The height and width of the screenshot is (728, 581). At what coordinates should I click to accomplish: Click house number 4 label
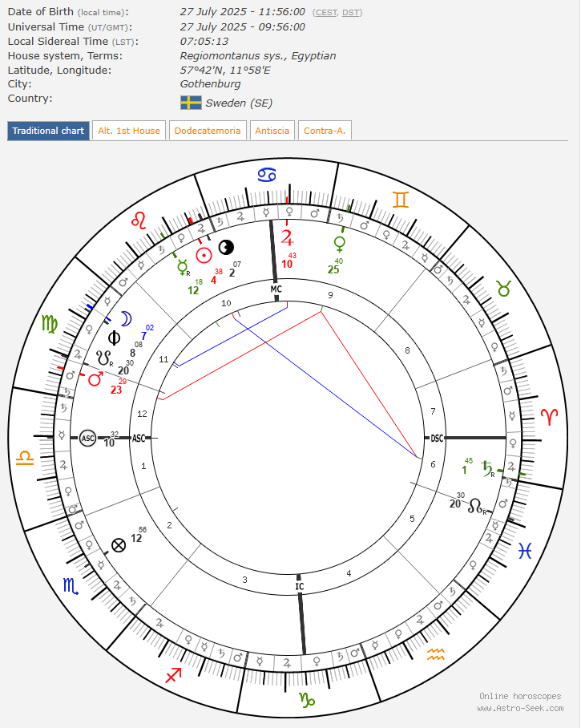[x=349, y=573]
